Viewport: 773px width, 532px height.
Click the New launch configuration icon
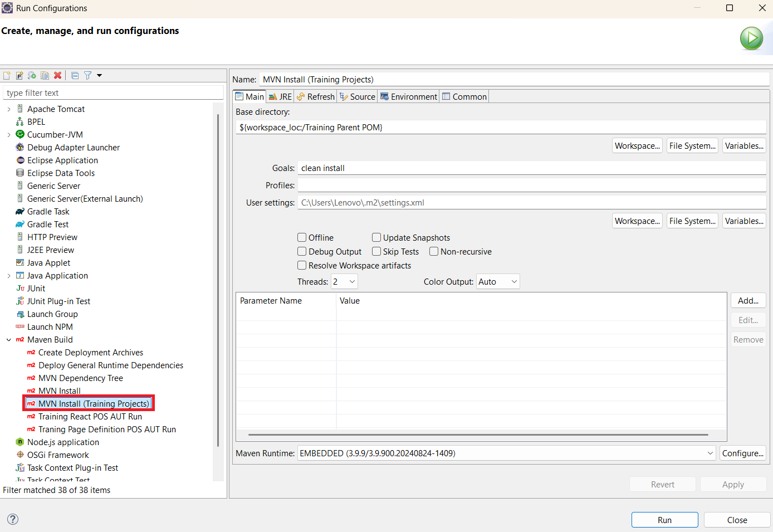(x=7, y=75)
